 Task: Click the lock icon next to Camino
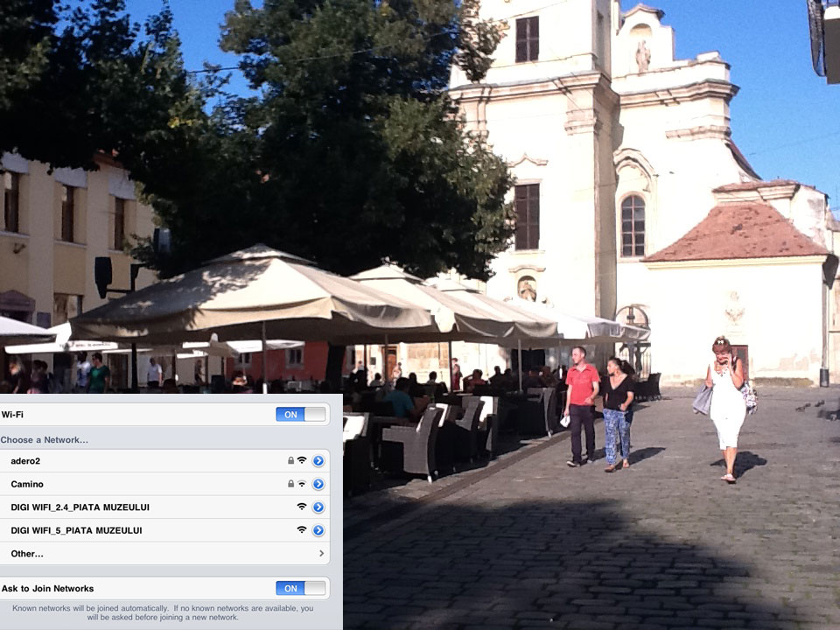(x=290, y=484)
